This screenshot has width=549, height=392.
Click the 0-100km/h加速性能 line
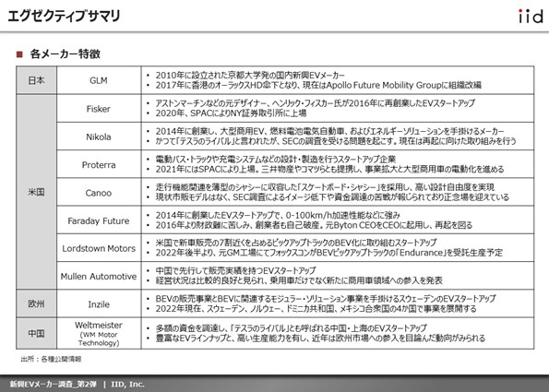[278, 215]
